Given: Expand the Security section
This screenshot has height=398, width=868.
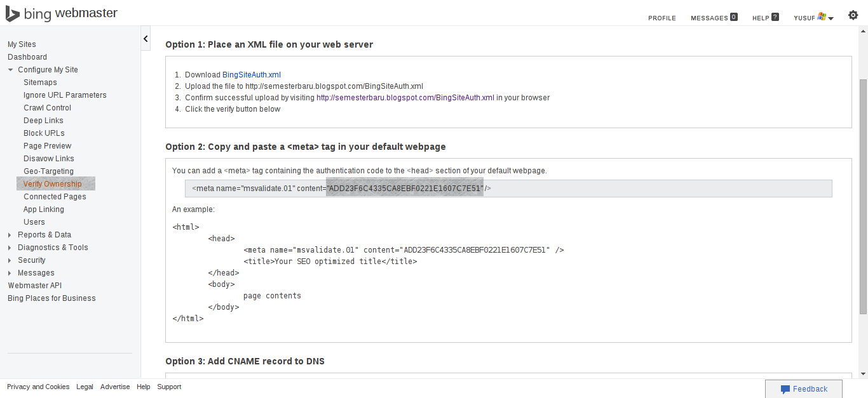Looking at the screenshot, I should pyautogui.click(x=10, y=260).
